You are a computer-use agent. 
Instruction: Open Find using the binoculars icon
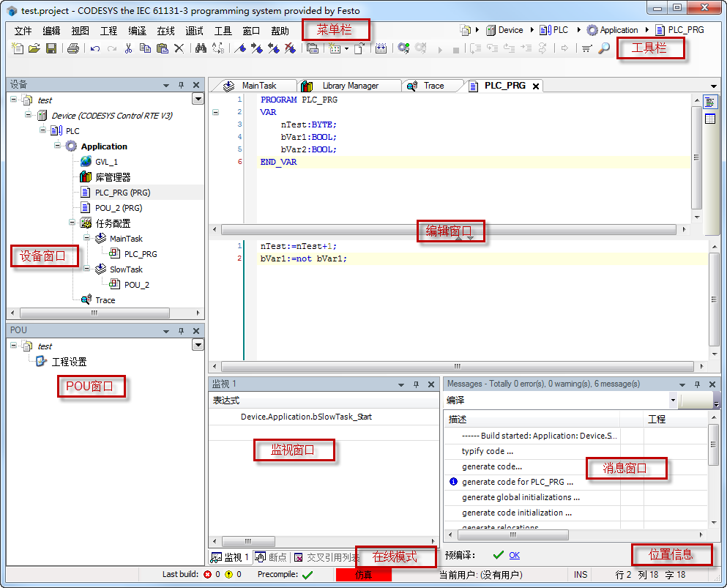click(x=202, y=48)
